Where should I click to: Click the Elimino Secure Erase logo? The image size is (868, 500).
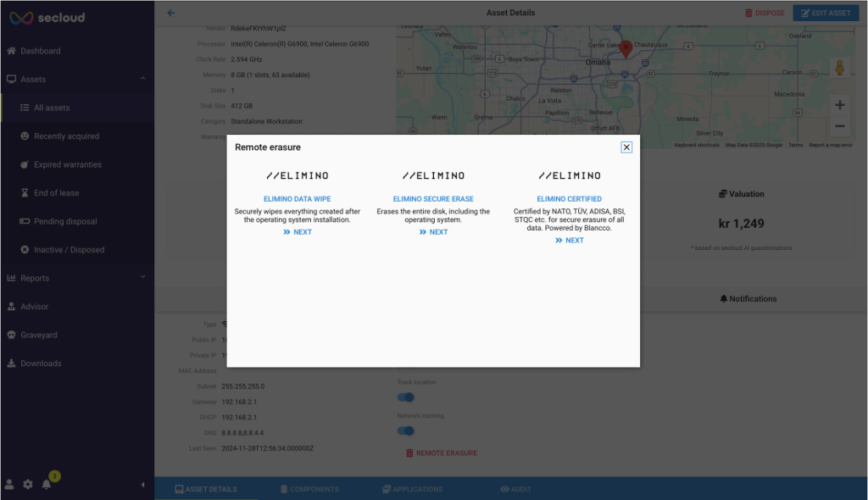click(x=433, y=175)
